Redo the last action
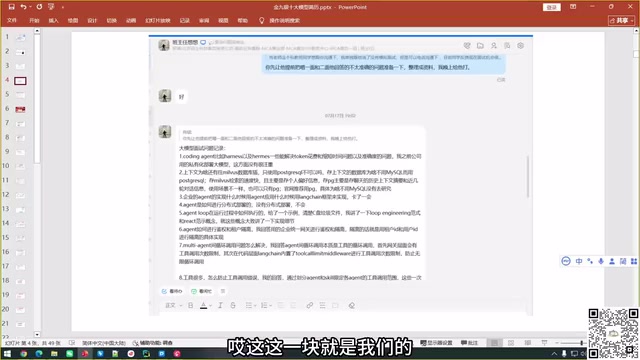This screenshot has height=360, width=640. coord(39,7)
